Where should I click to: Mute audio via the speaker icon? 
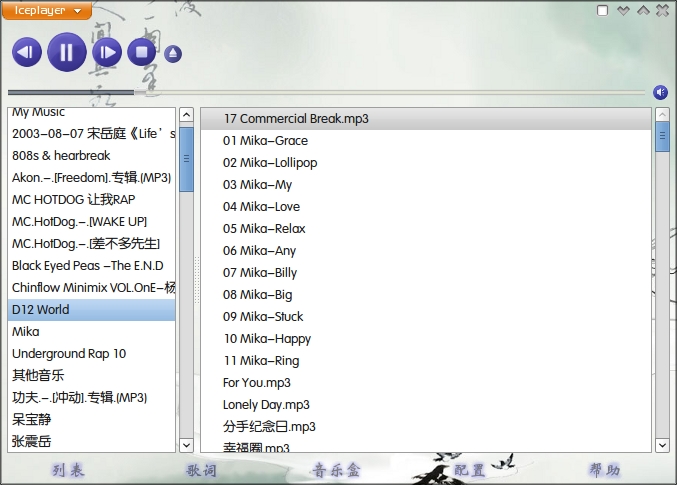[x=661, y=92]
